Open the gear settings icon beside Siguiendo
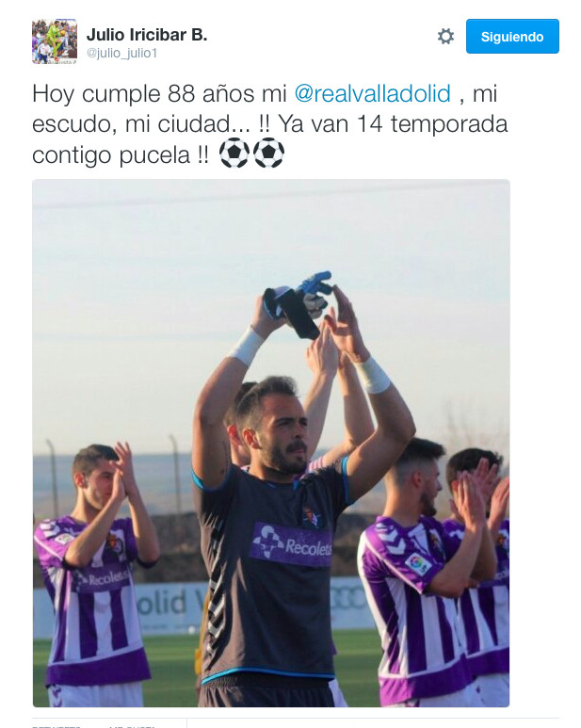This screenshot has height=728, width=581. point(445,36)
